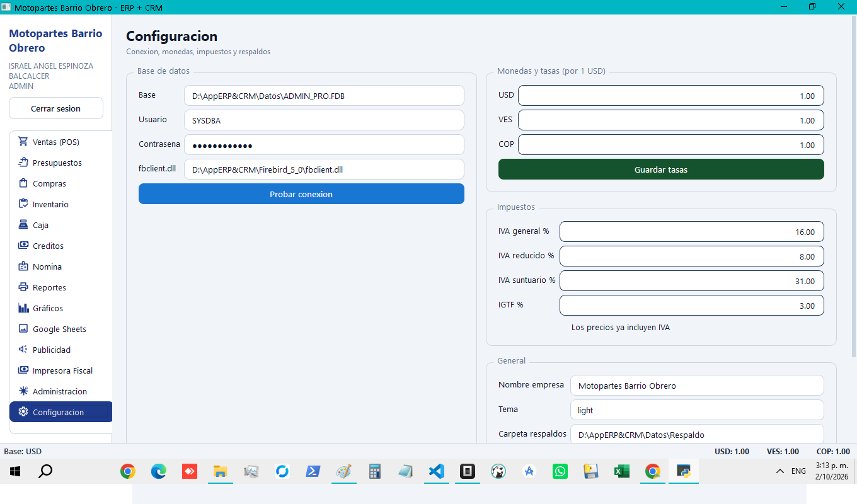Viewport: 857px width, 504px height.
Task: Go to Compras via the shopping bag icon
Action: (23, 183)
